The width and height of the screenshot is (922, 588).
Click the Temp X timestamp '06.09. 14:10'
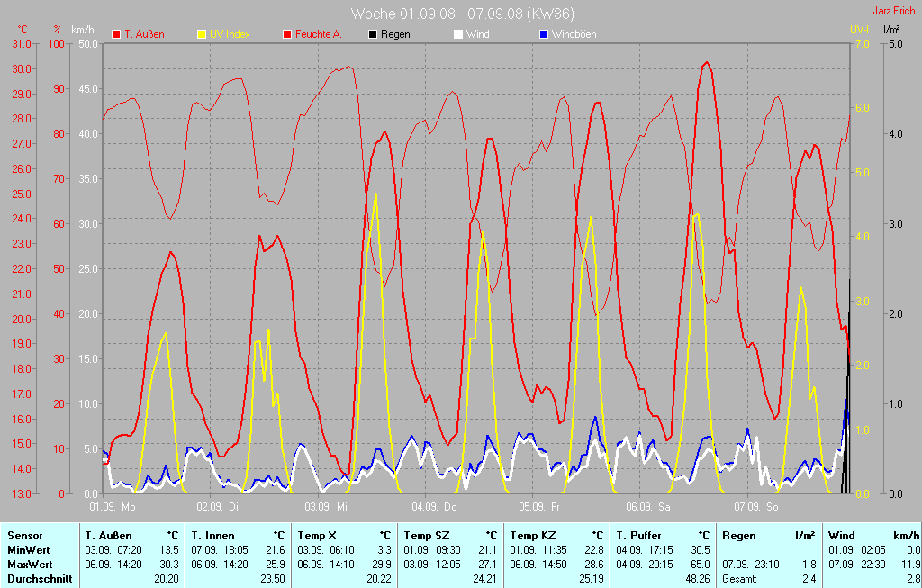(326, 564)
